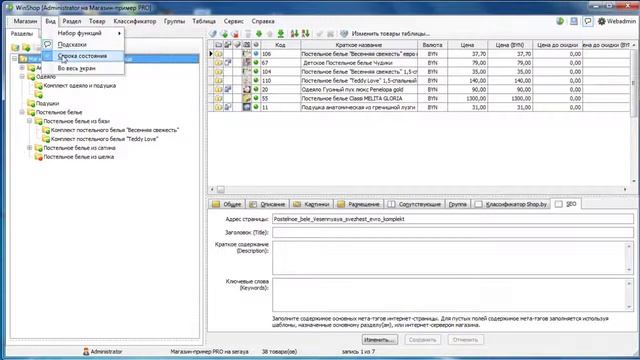Click price cell 1300,00 in Цена column

[x=467, y=98]
